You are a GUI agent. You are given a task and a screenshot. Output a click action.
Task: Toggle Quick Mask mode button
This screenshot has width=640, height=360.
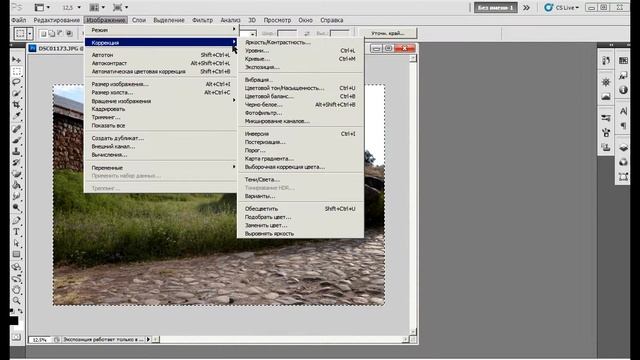(x=16, y=337)
